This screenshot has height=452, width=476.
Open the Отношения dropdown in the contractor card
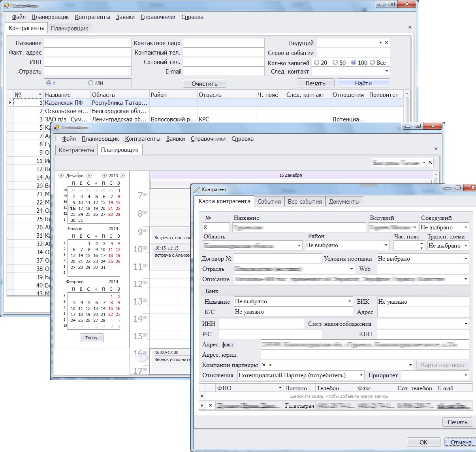click(361, 375)
